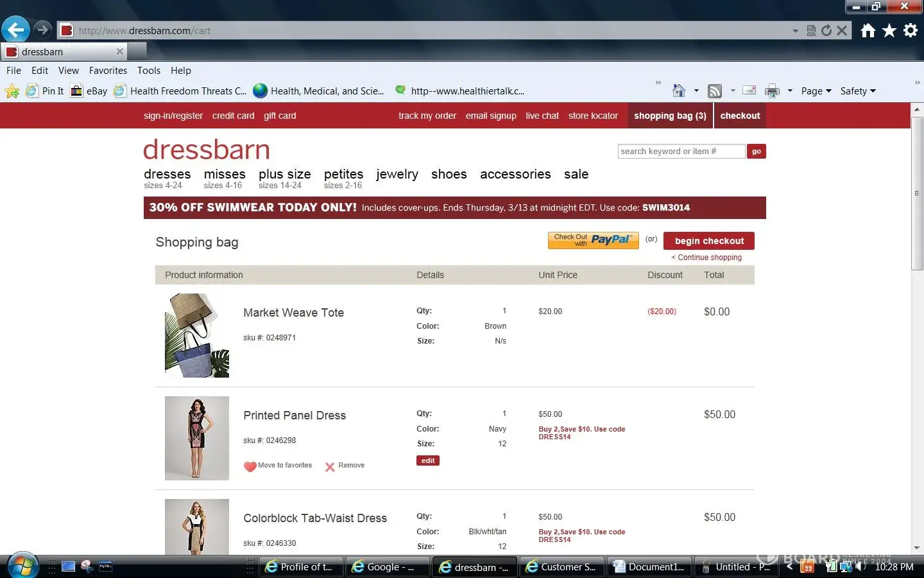Expand the Page dropdown menu
Viewport: 924px width, 578px height.
pyautogui.click(x=816, y=91)
